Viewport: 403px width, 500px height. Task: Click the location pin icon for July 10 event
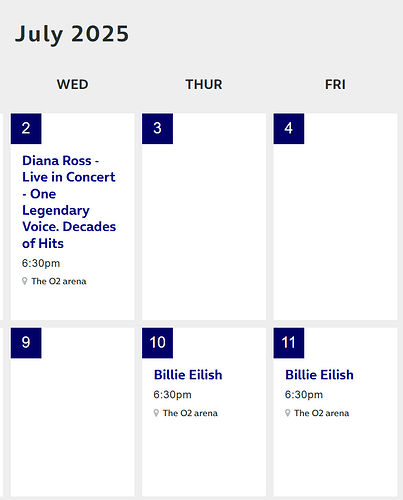(156, 413)
